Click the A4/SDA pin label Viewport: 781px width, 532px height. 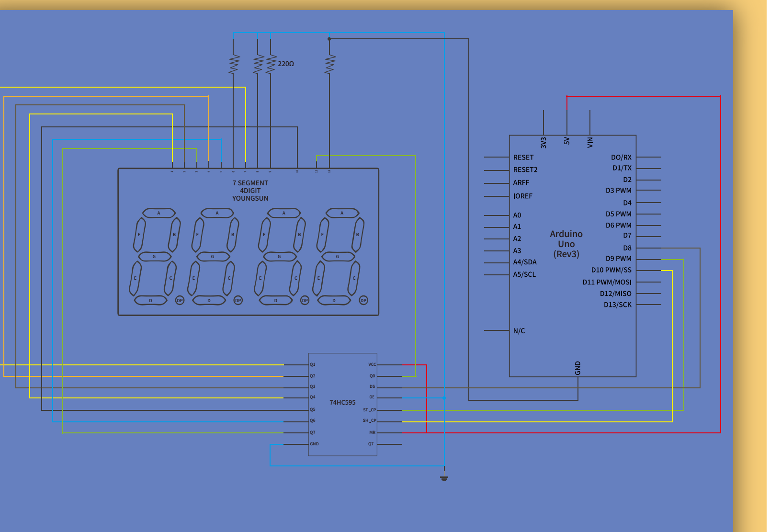(x=525, y=262)
